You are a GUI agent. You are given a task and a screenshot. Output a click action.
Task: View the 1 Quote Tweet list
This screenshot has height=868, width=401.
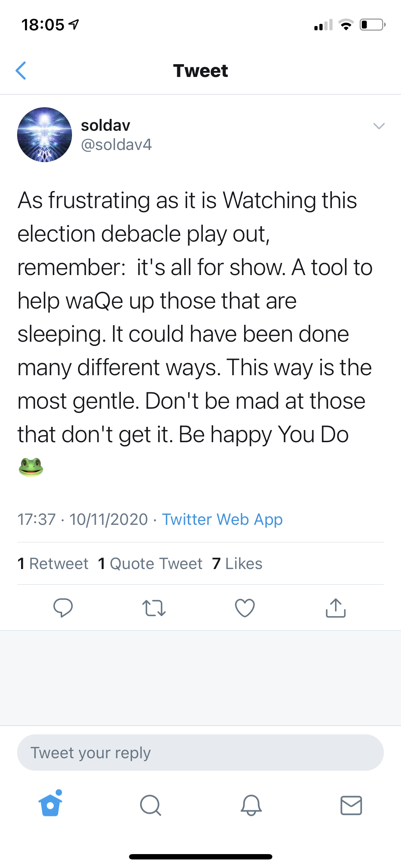150,564
